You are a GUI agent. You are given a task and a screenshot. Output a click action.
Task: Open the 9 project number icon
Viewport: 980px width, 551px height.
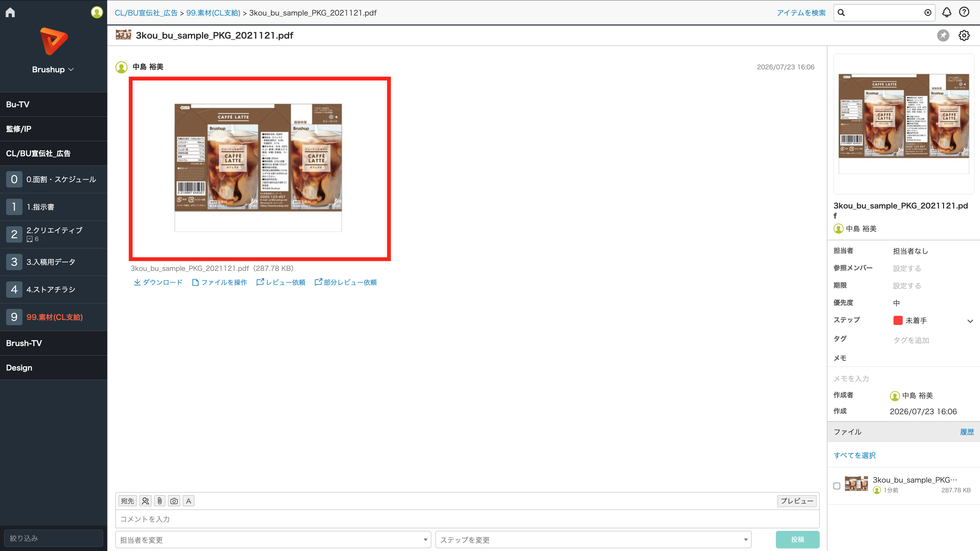(x=14, y=317)
